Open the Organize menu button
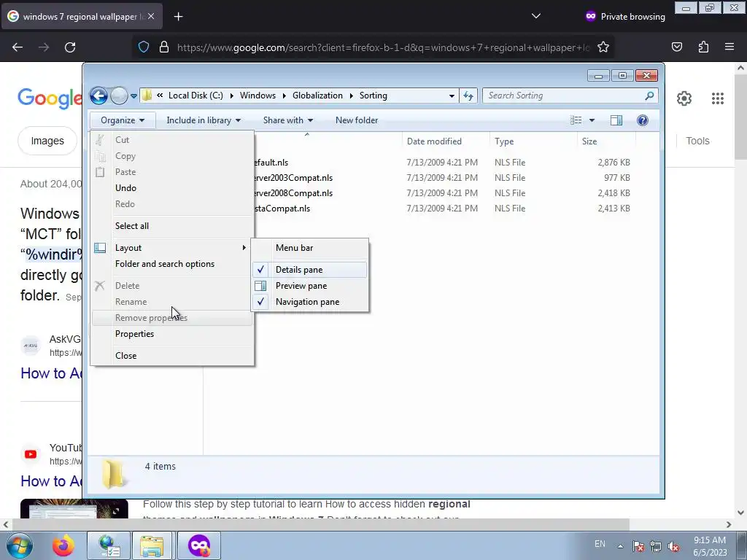747x560 pixels. 123,120
